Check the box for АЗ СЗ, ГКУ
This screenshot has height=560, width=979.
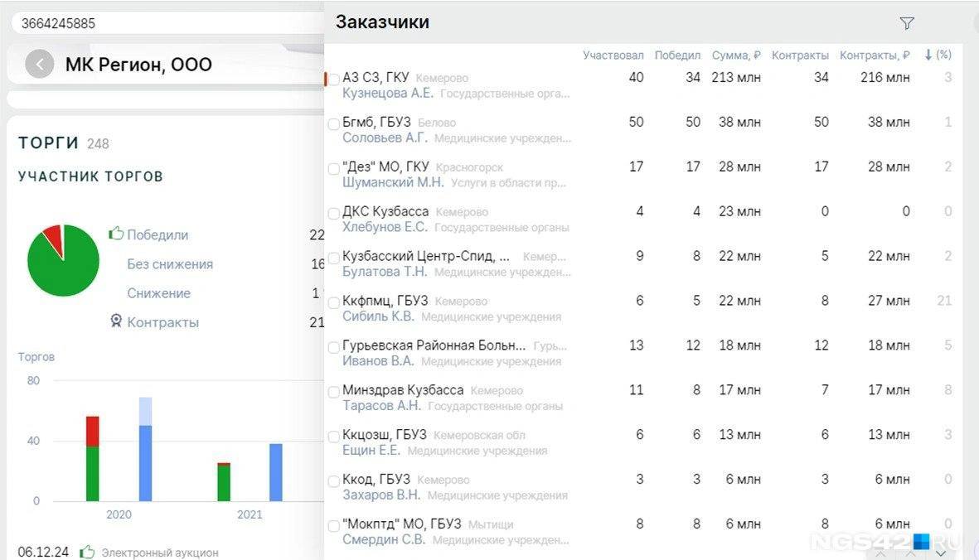[x=334, y=80]
